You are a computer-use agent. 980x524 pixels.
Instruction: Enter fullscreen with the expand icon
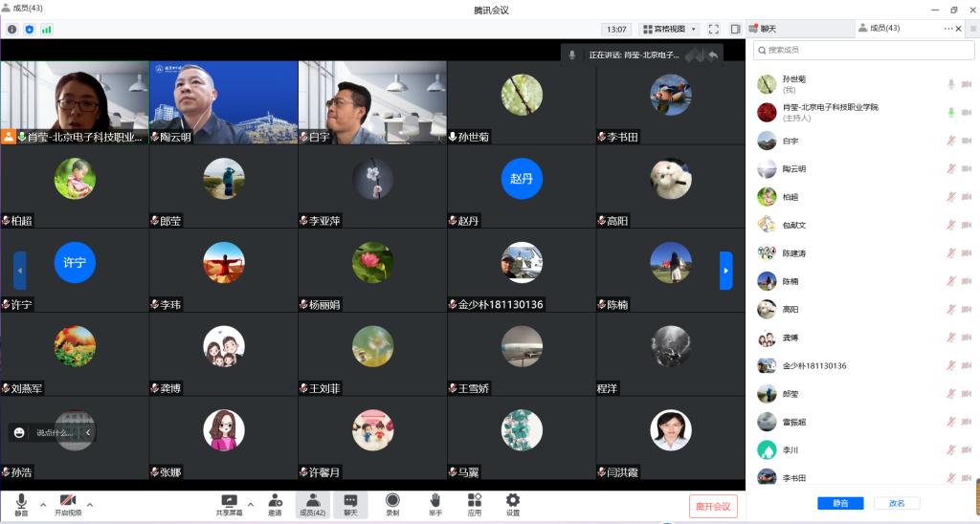coord(713,30)
